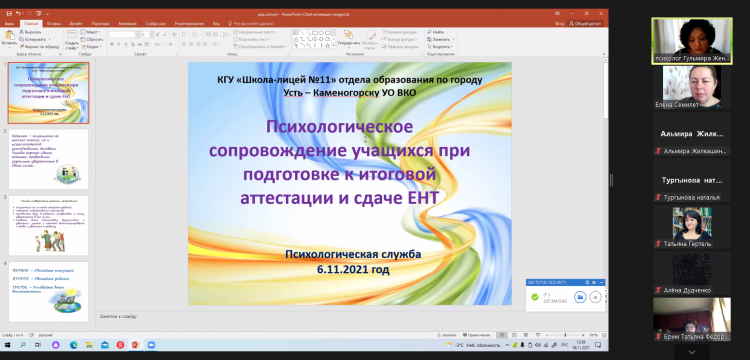Image resolution: width=750 pixels, height=360 pixels.
Task: Click the Cut (Вырезать) scissors icon
Action: point(22,32)
